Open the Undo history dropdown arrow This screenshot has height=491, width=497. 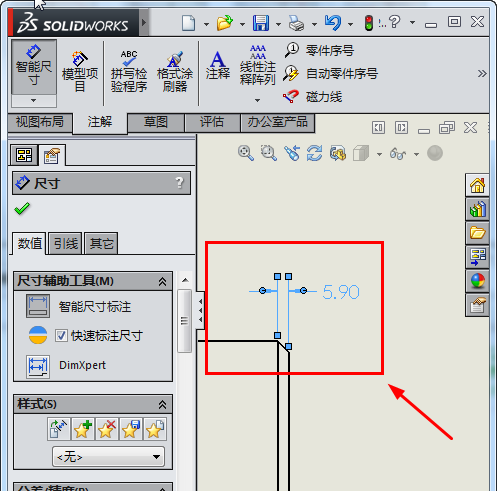coord(350,24)
